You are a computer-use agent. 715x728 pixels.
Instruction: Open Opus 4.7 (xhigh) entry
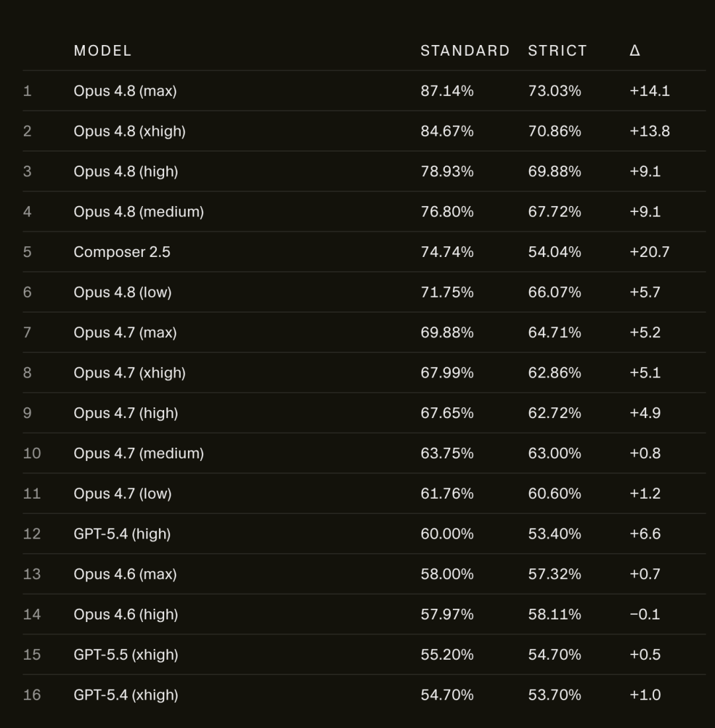(x=130, y=373)
